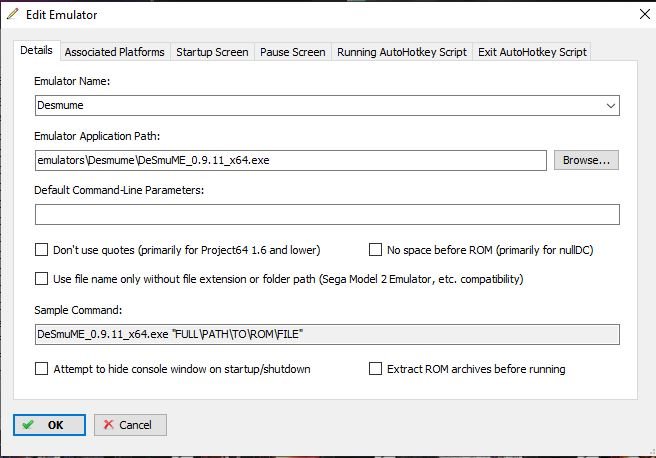Browse for the emulator application
Image resolution: width=656 pixels, height=458 pixels.
586,160
